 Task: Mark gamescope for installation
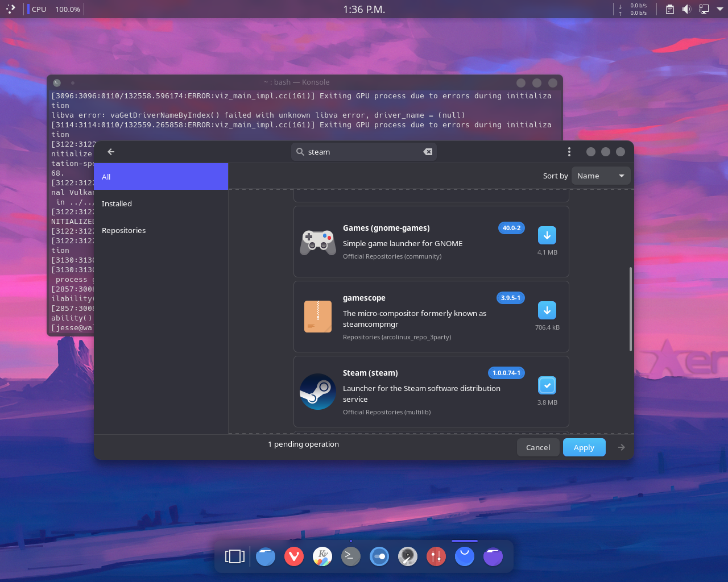click(547, 310)
